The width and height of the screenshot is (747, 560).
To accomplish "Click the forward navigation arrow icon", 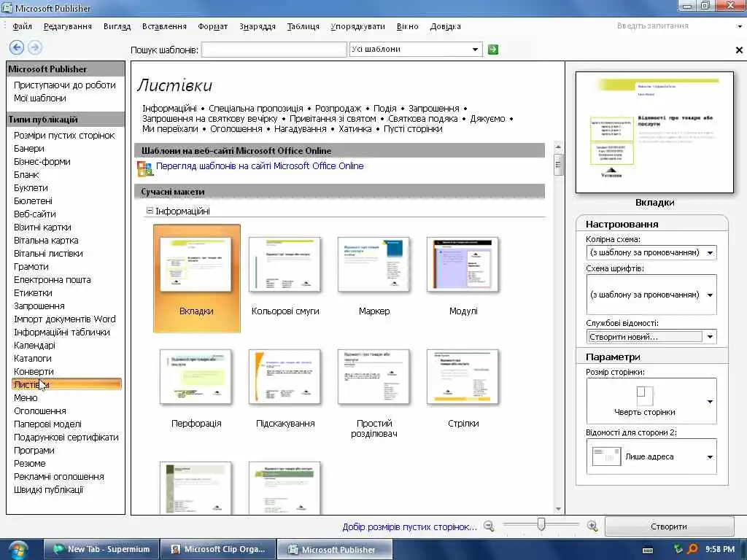I will pyautogui.click(x=35, y=47).
